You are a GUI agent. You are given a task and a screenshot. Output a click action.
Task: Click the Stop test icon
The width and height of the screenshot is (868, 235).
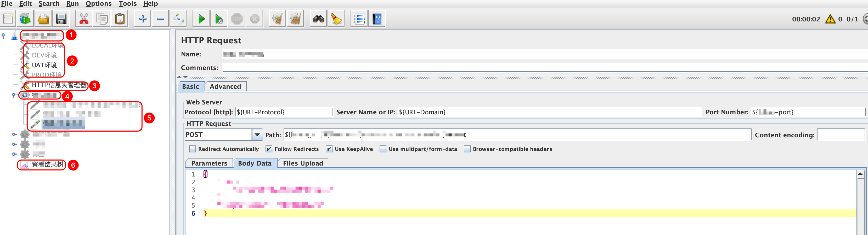click(237, 19)
